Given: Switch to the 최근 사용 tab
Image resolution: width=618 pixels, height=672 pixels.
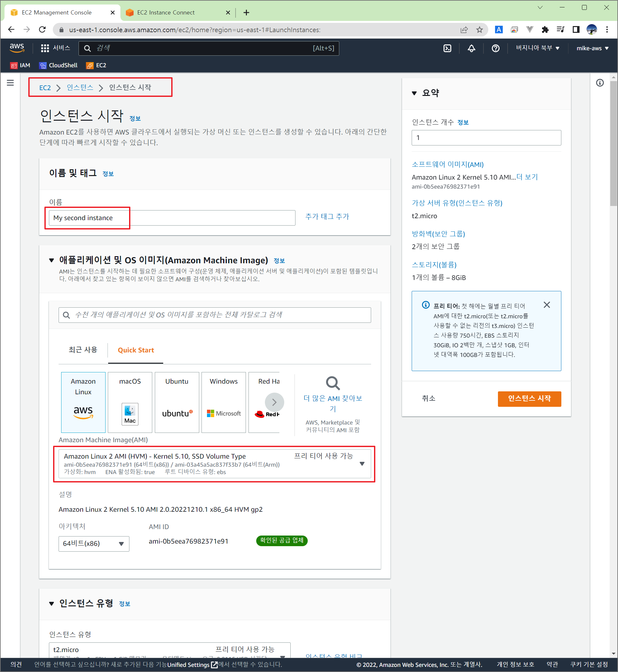Looking at the screenshot, I should tap(83, 350).
